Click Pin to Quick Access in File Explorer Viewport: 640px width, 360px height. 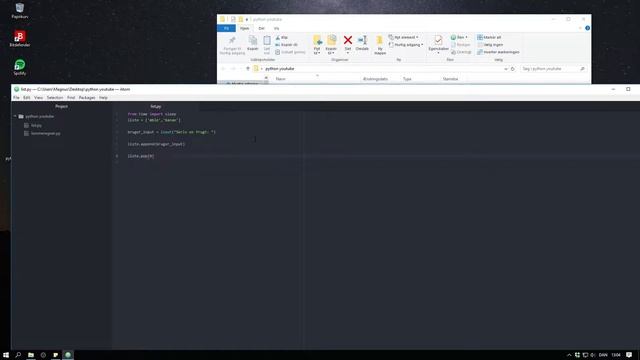tap(232, 44)
